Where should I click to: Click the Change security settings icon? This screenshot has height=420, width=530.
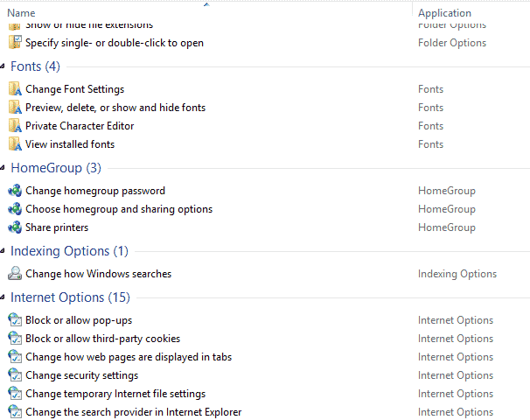tap(14, 375)
